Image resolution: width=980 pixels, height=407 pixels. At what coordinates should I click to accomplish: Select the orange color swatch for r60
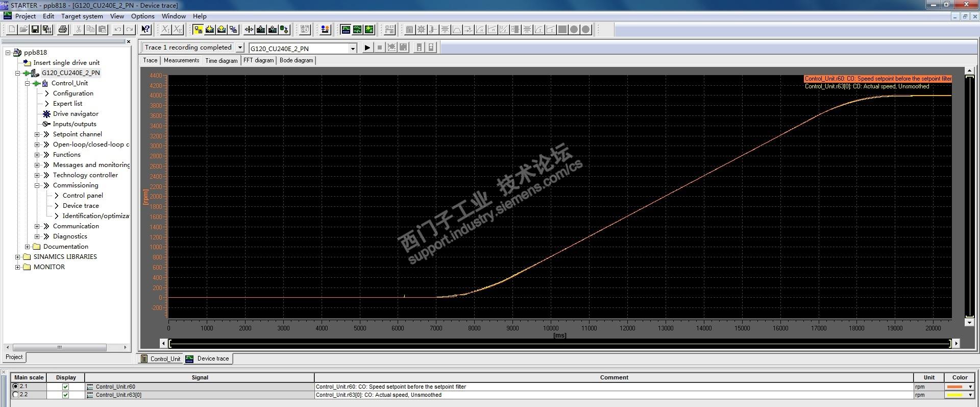(x=954, y=387)
